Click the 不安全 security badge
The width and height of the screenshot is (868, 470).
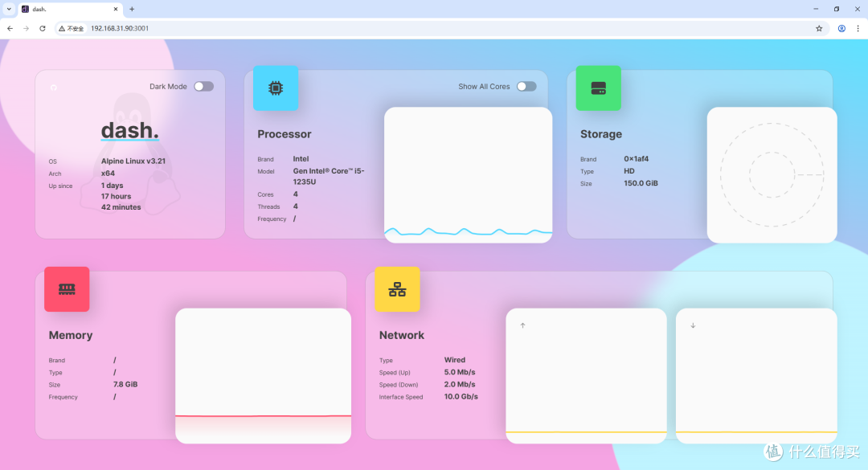point(72,27)
